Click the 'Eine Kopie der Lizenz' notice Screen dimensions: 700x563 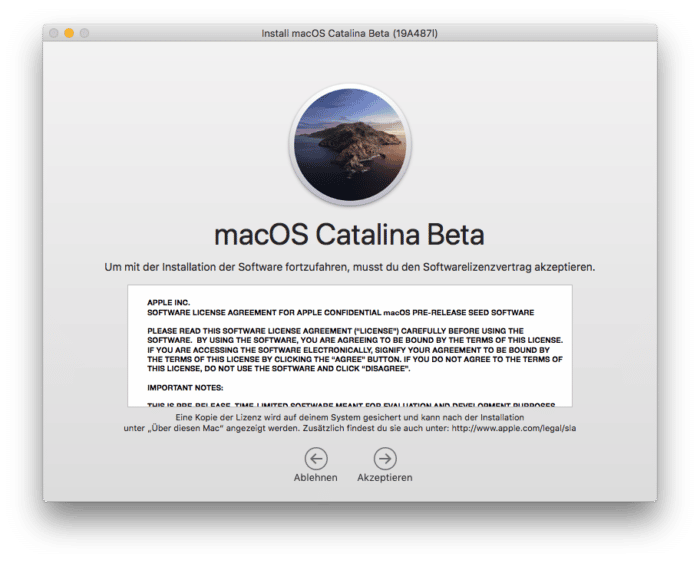pyautogui.click(x=350, y=423)
